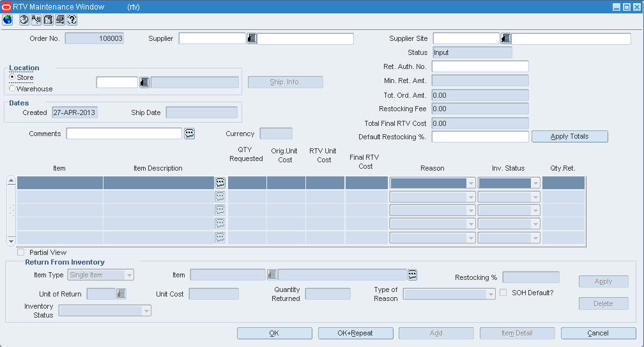
Task: Click the blue-green globe toolbar icon
Action: 8,20
